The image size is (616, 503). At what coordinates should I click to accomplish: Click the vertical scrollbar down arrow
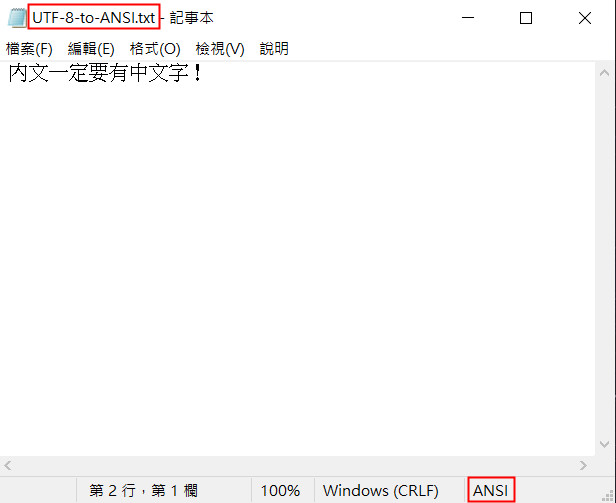(605, 444)
